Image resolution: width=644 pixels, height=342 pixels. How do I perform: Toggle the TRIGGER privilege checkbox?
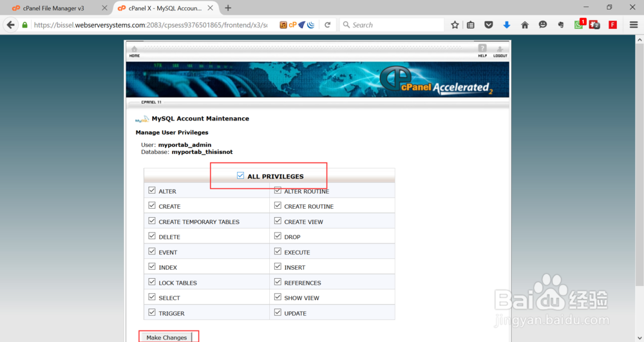coord(152,312)
